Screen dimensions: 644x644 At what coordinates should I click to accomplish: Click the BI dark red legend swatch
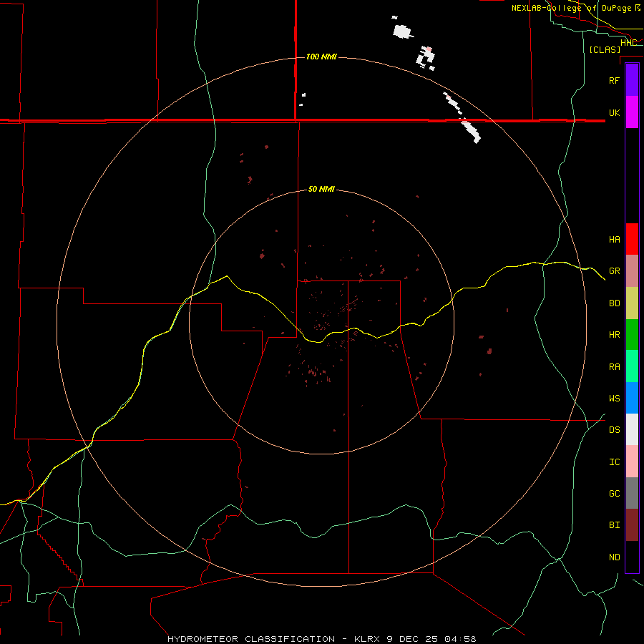point(632,525)
